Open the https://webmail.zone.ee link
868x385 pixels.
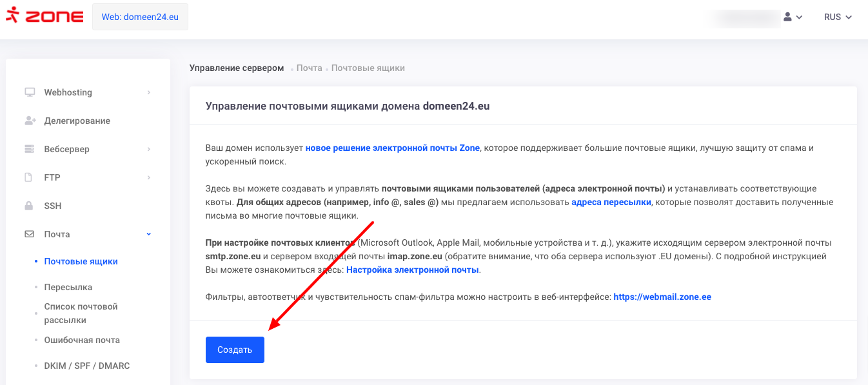[x=662, y=297]
